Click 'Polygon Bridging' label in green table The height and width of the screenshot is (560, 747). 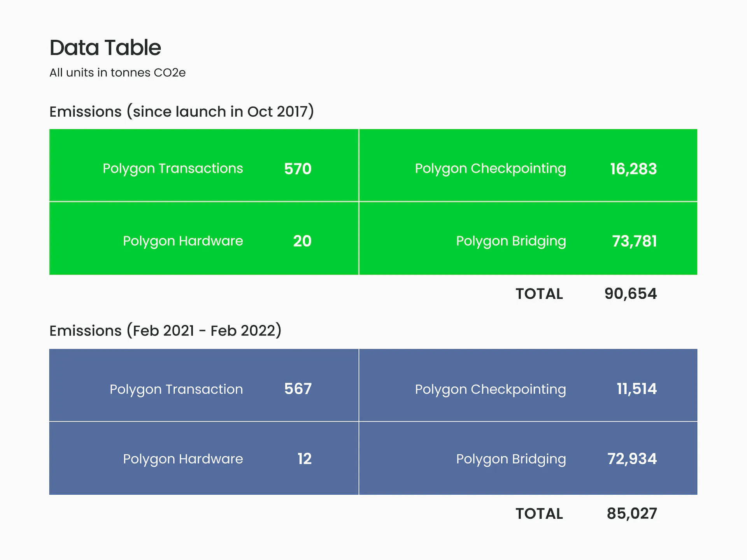pos(511,241)
